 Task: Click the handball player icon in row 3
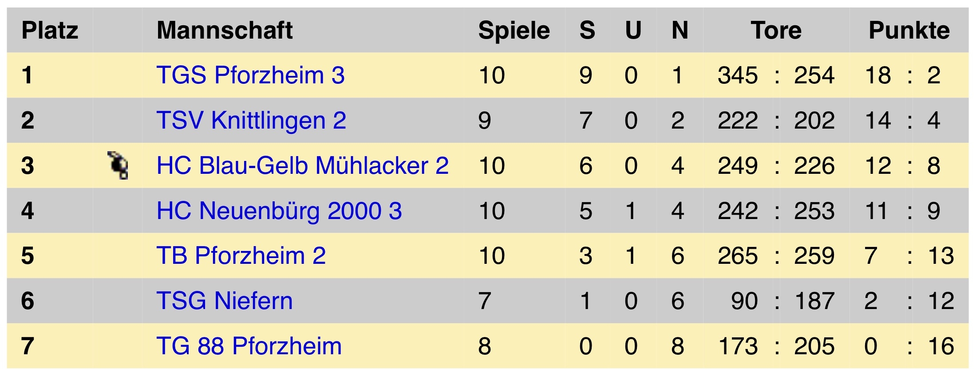[118, 165]
